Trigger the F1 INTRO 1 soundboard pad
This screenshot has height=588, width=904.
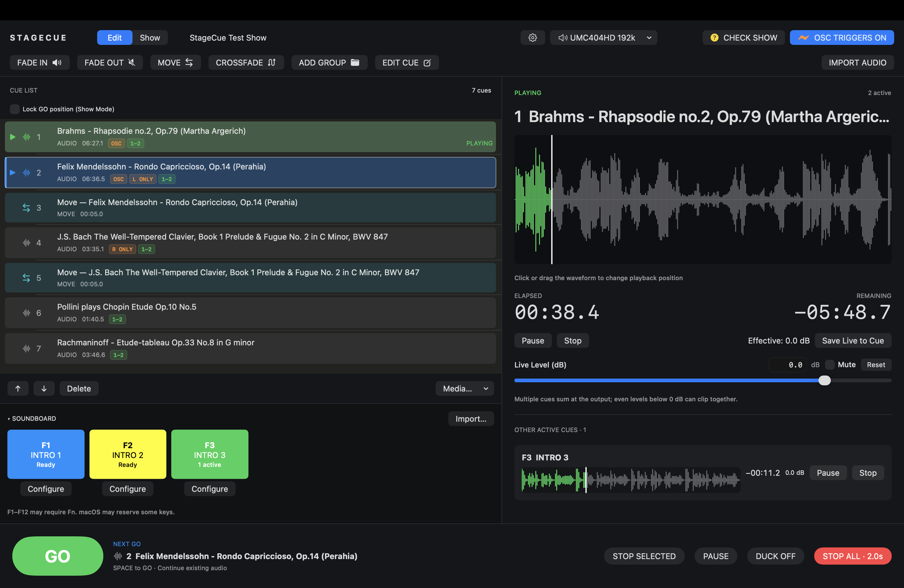(46, 454)
